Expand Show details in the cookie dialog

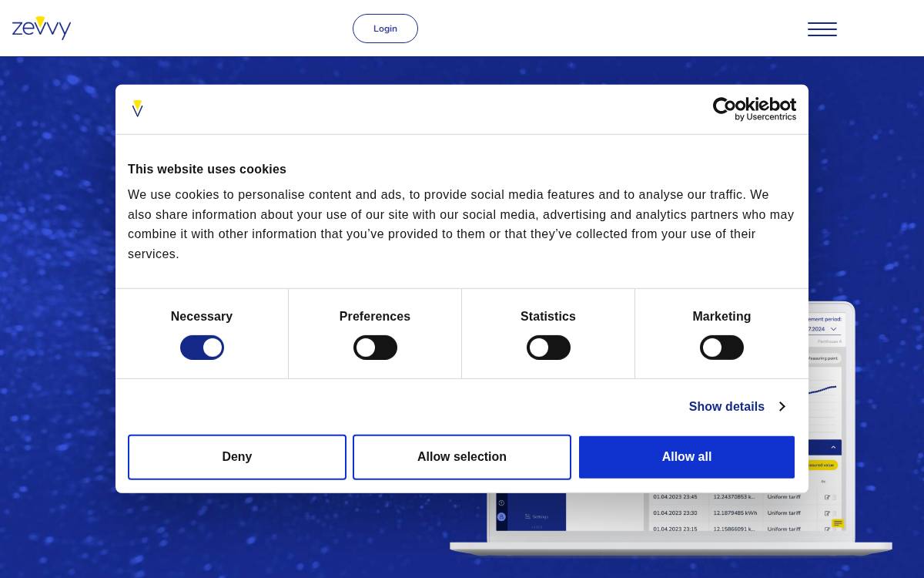(737, 406)
